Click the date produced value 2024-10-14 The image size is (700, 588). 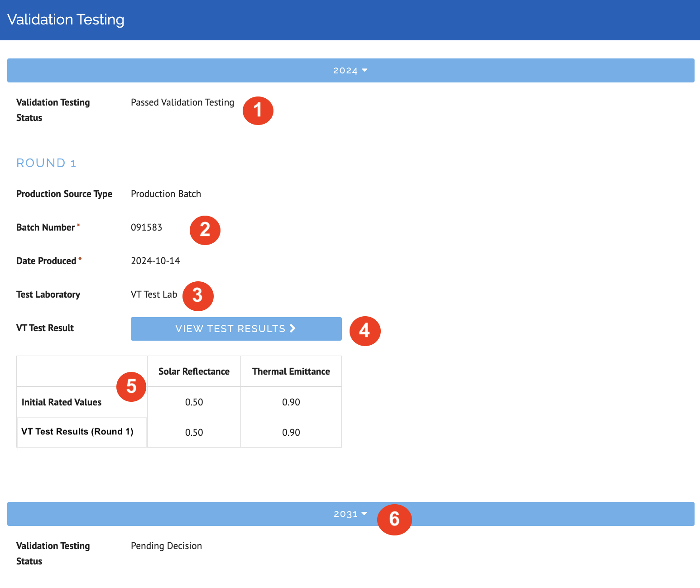tap(155, 261)
